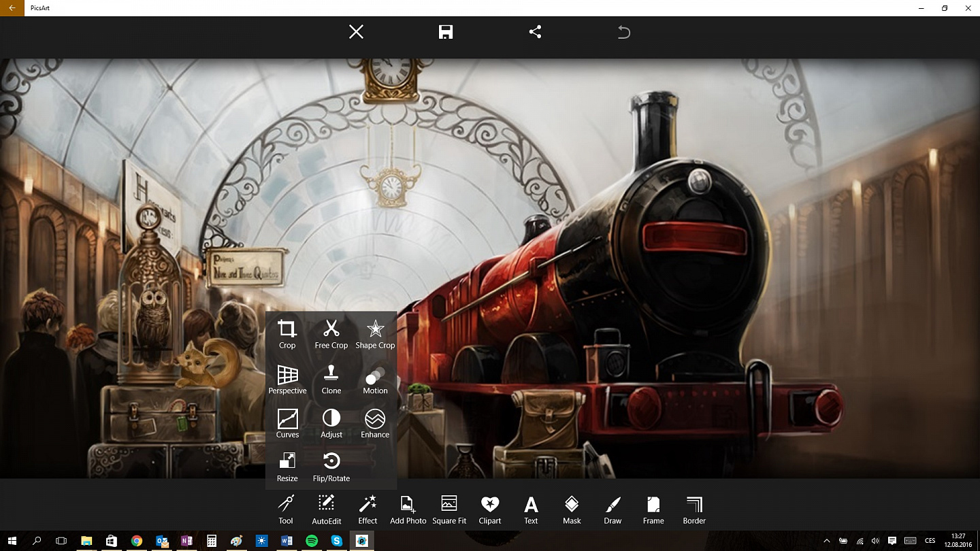Open Spotify from the taskbar
This screenshot has width=980, height=551.
(312, 541)
